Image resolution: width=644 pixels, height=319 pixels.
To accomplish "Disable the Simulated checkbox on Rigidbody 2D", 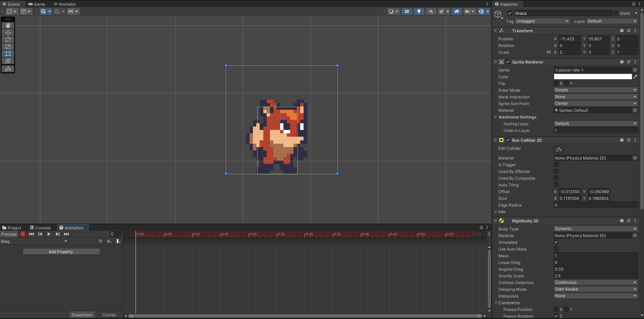I will point(556,242).
